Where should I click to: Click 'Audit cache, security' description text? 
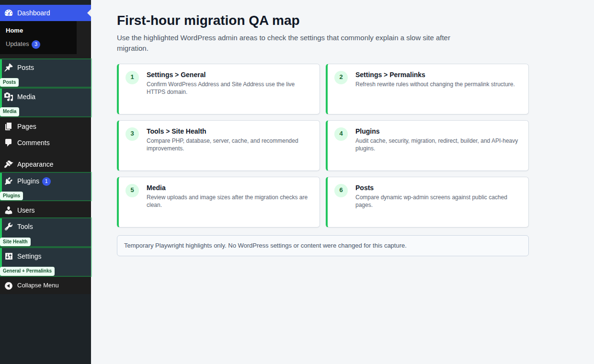(436, 145)
